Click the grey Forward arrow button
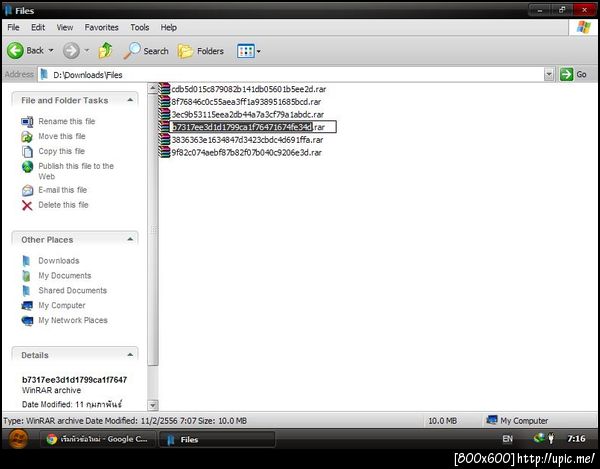The height and width of the screenshot is (469, 600). point(71,50)
